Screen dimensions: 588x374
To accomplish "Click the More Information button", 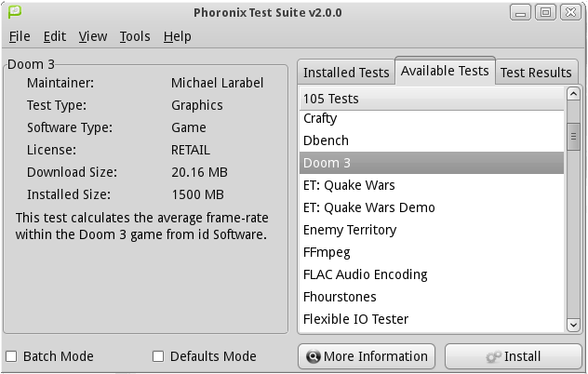I will 367,356.
